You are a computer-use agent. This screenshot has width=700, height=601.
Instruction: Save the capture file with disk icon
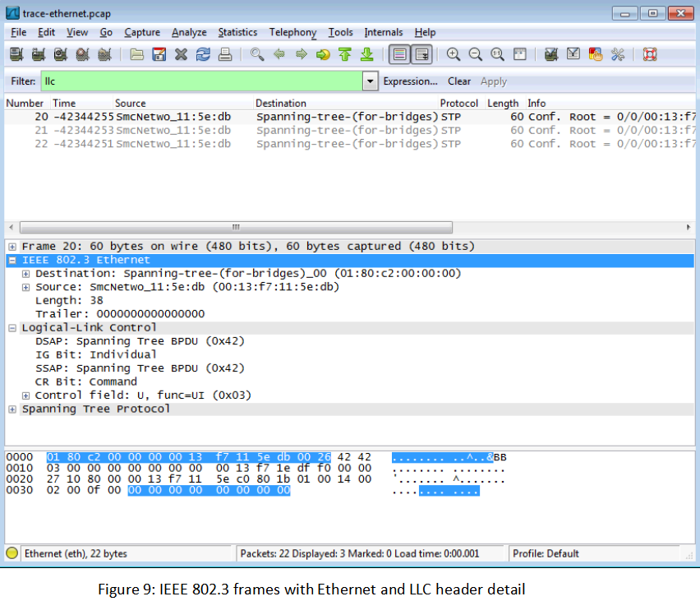point(159,54)
